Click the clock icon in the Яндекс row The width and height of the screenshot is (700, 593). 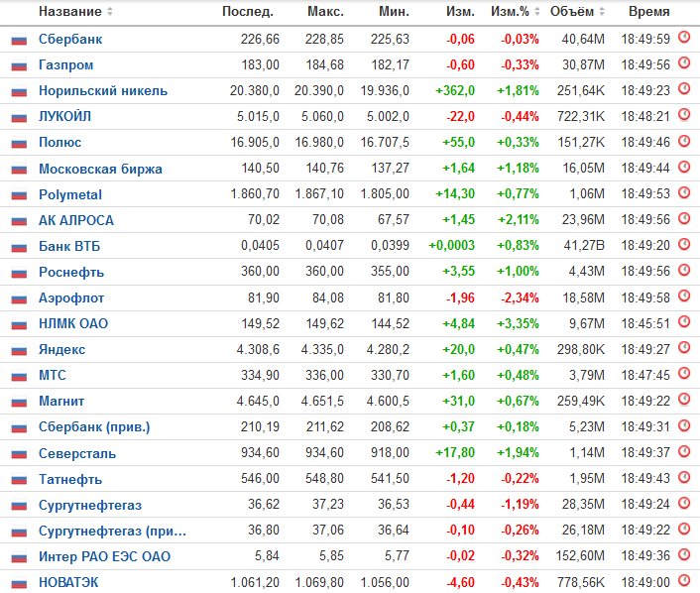click(684, 347)
